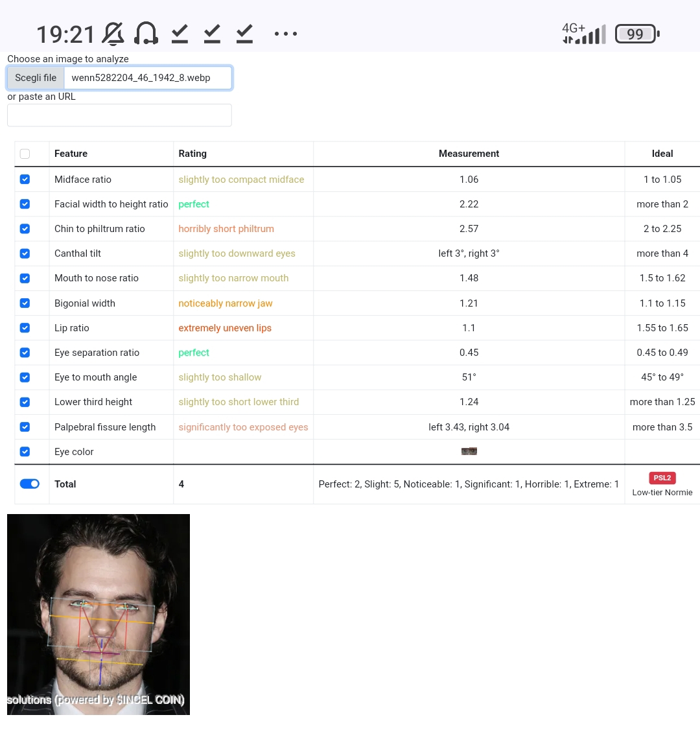
Task: Uncheck the Canthal tilt checkbox
Action: point(25,253)
